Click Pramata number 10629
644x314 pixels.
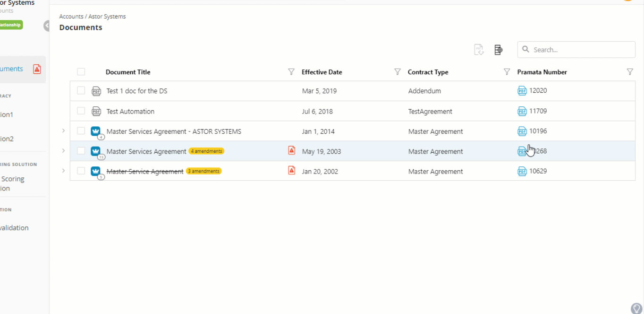538,171
